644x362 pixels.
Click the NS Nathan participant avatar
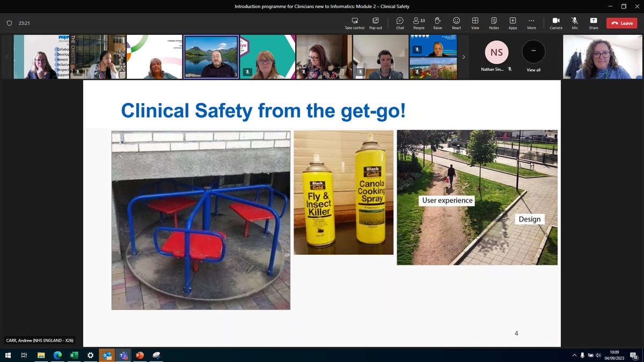click(x=496, y=53)
